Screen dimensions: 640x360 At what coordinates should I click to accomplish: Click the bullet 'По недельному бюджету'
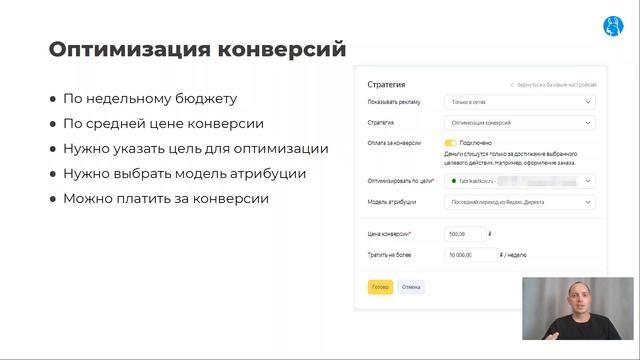150,98
